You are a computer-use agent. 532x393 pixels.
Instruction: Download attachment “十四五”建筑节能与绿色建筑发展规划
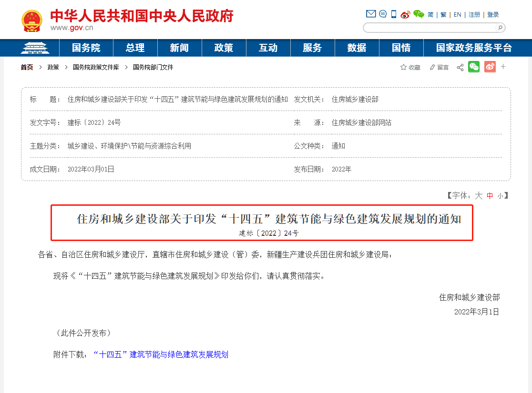point(161,355)
